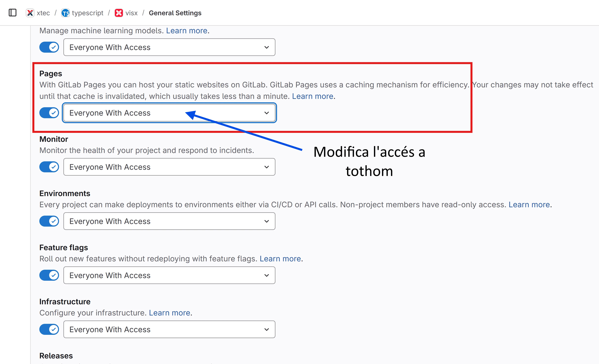599x364 pixels.
Task: Click the xtec group avatar icon
Action: click(x=30, y=13)
